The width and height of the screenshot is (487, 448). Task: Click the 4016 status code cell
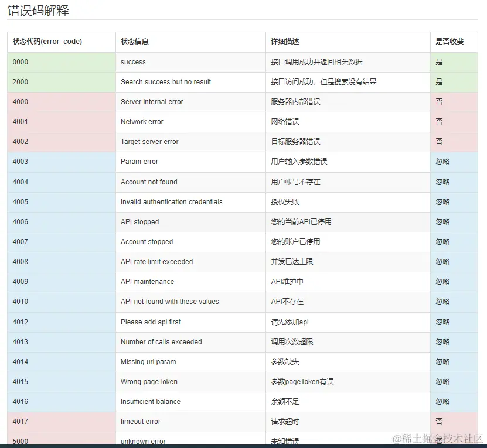tap(62, 402)
